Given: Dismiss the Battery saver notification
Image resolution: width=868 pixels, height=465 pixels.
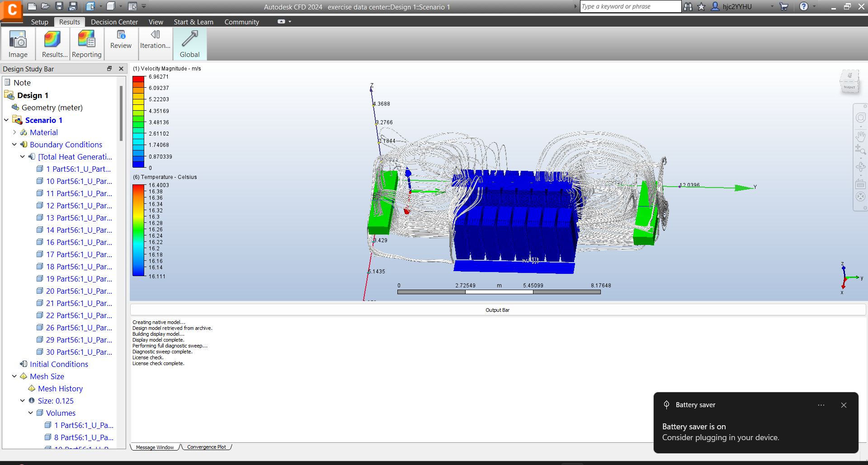Looking at the screenshot, I should point(844,405).
